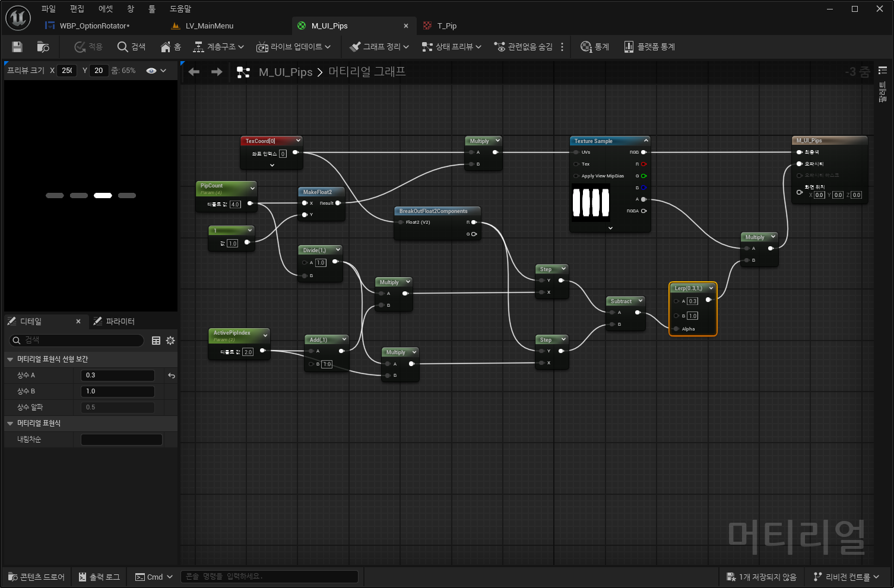Screen dimensions: 894x588
Task: Open the dropdown beside the preview eye icon
Action: pyautogui.click(x=163, y=71)
